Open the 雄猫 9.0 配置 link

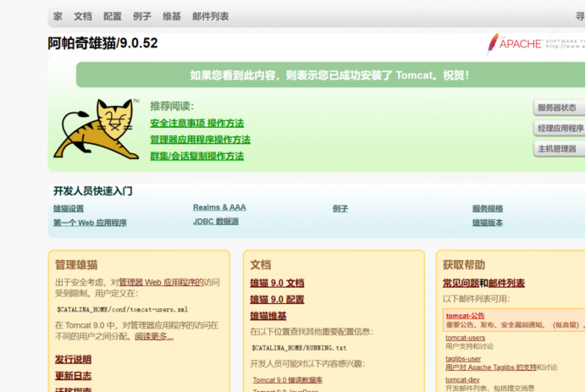coord(277,300)
